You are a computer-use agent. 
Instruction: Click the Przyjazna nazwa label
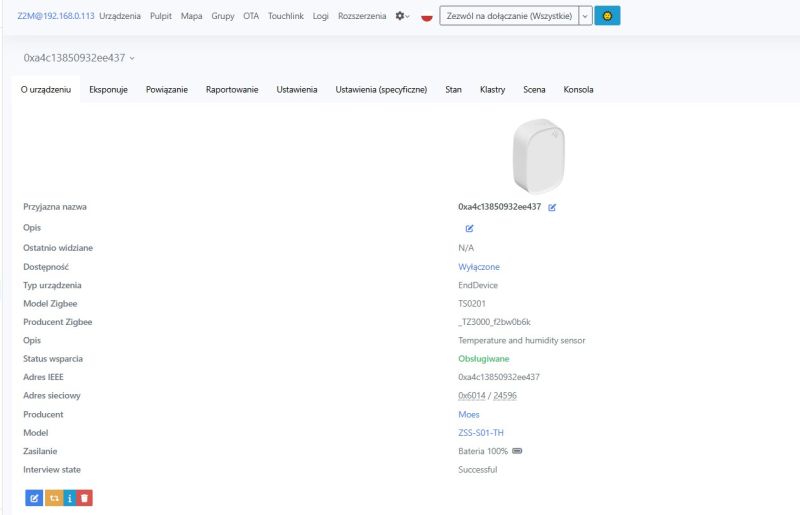tap(55, 207)
